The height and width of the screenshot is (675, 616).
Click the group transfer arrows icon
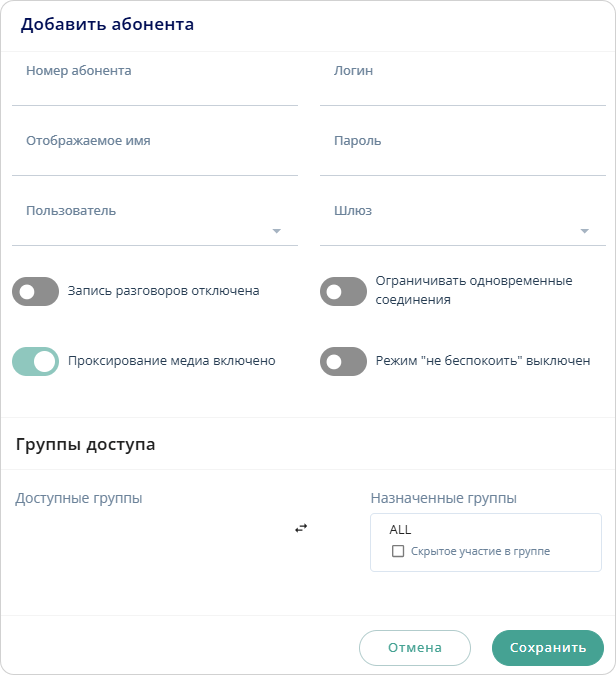coord(301,528)
